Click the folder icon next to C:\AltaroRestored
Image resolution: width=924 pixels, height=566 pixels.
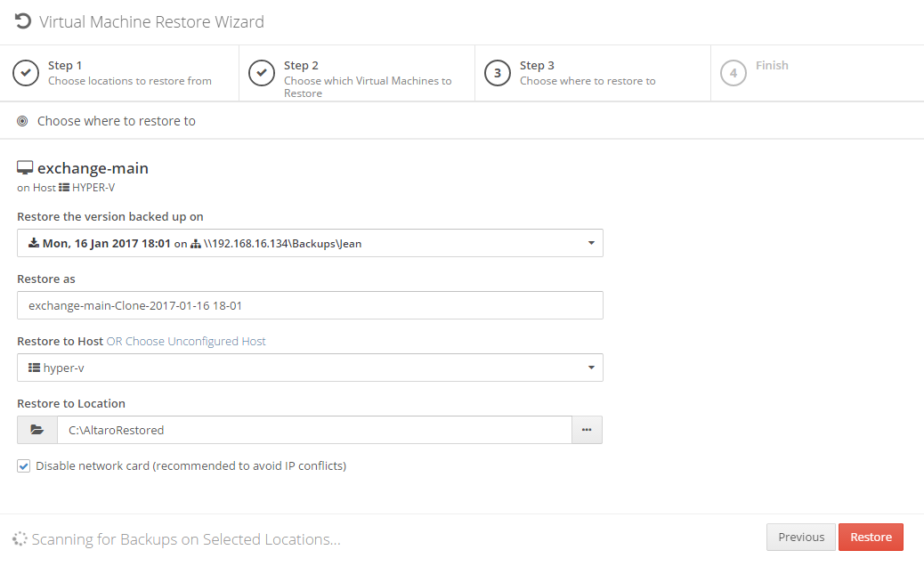(x=37, y=430)
